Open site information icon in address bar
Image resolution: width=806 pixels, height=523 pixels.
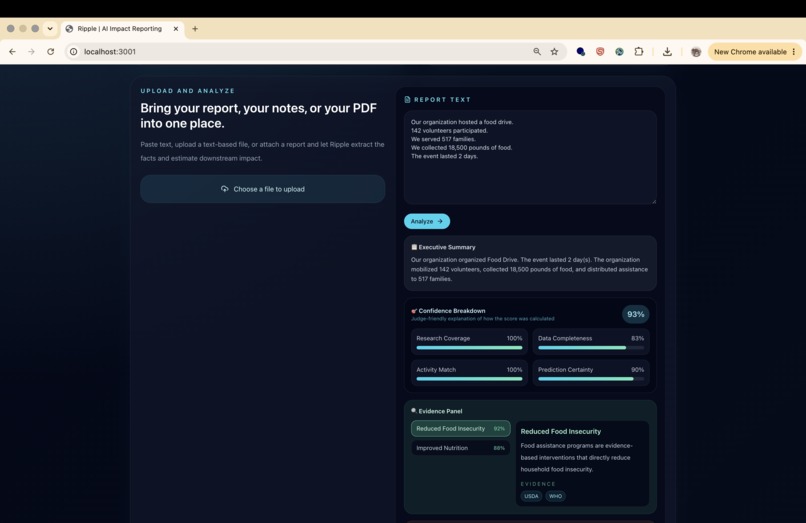(74, 51)
